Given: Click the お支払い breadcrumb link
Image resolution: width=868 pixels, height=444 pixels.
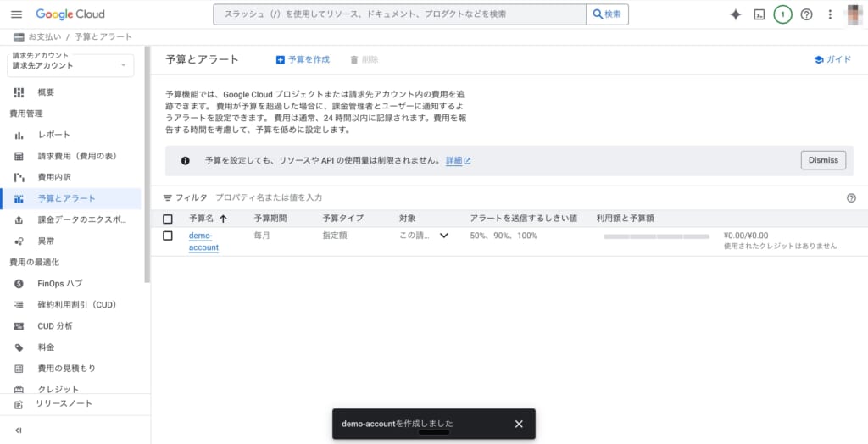Looking at the screenshot, I should coord(44,37).
